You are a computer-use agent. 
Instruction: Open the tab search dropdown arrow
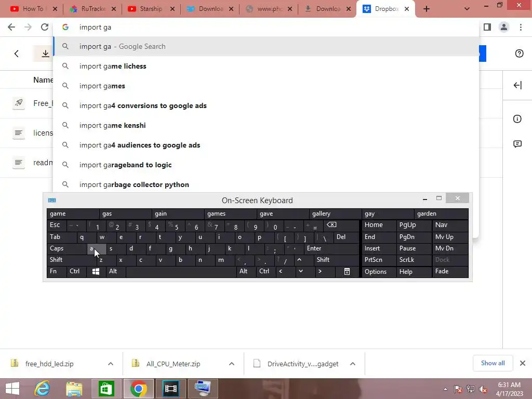coord(467,9)
